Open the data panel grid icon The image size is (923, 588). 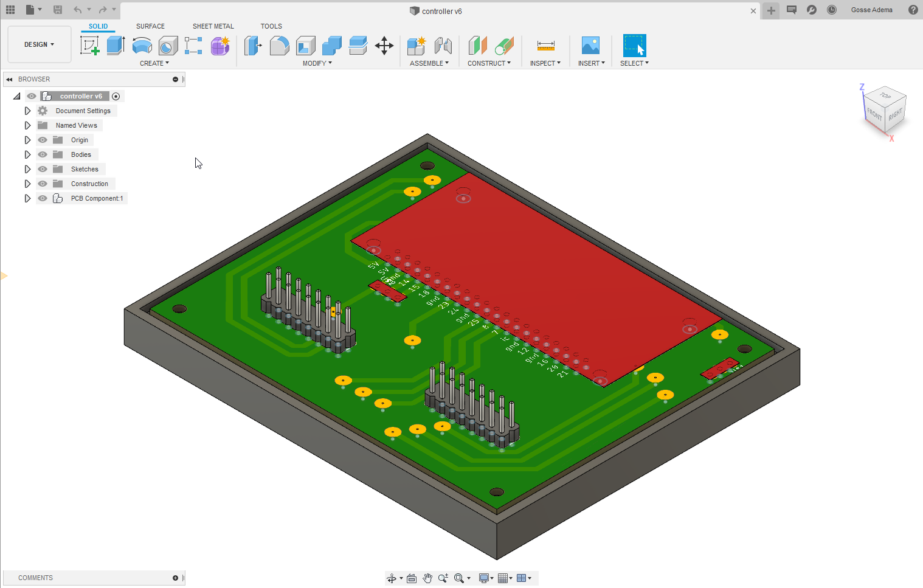[10, 10]
